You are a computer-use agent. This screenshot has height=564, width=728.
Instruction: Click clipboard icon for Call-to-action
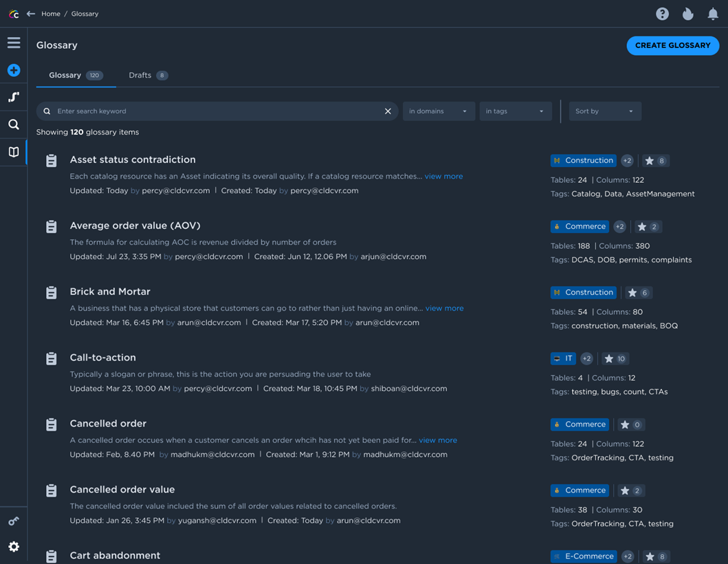tap(51, 359)
